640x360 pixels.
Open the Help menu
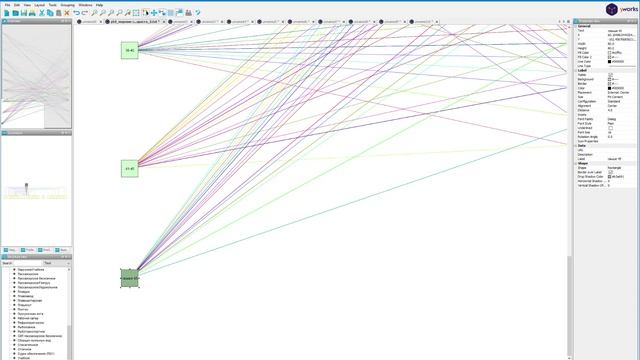[x=99, y=5]
